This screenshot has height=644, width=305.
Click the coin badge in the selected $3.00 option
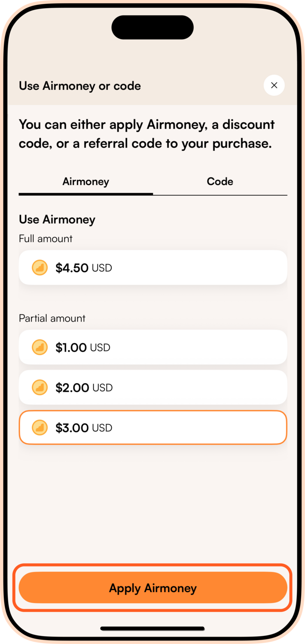coord(40,427)
